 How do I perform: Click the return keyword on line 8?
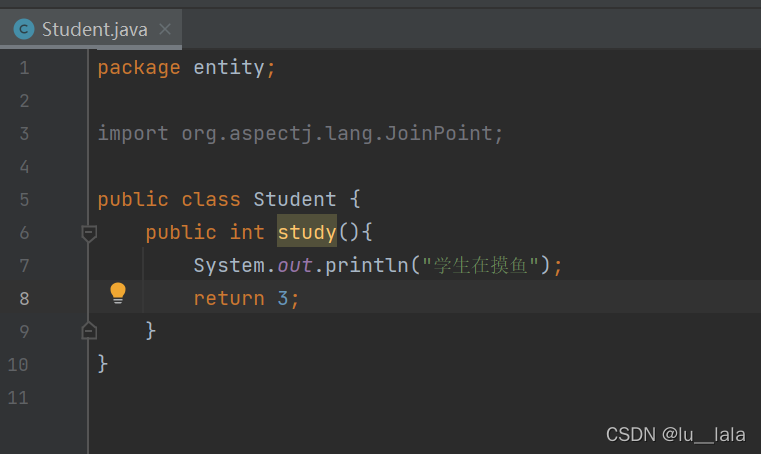point(229,299)
